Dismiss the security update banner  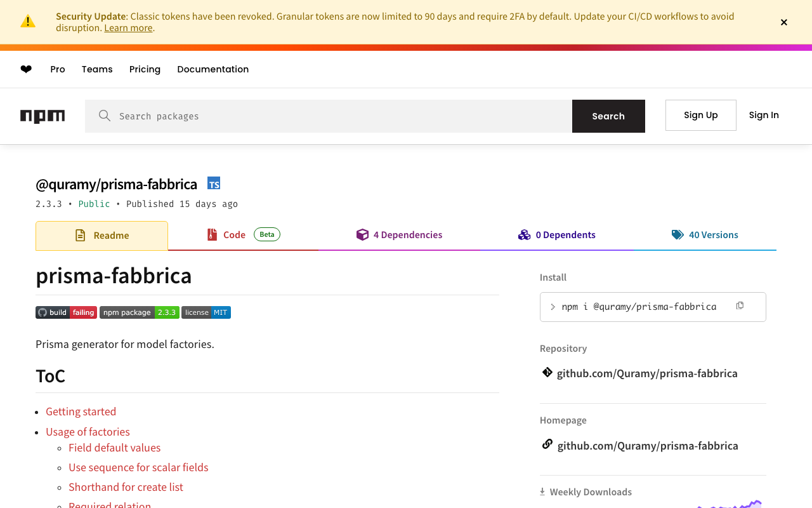tap(784, 22)
